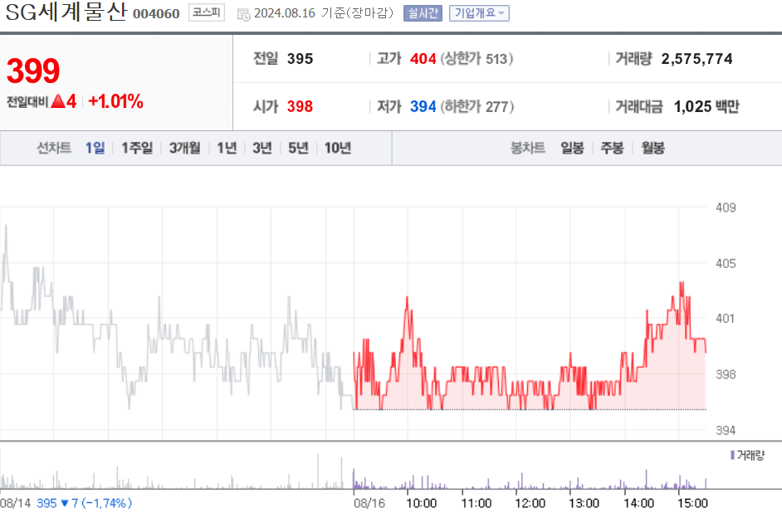Click the 거래량 legend marker in the chart
The image size is (782, 532).
(x=732, y=455)
